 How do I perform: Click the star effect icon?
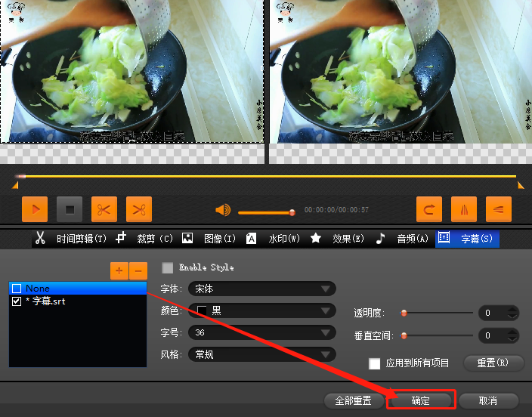[316, 238]
